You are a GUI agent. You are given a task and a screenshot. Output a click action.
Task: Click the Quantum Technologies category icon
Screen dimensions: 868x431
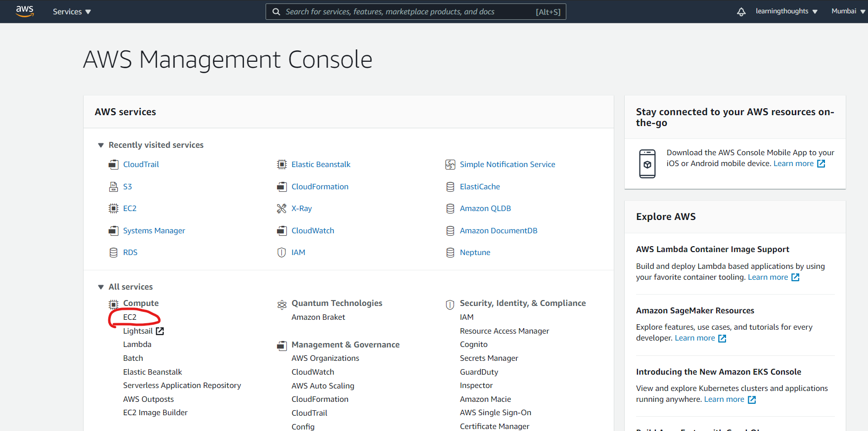[282, 304]
